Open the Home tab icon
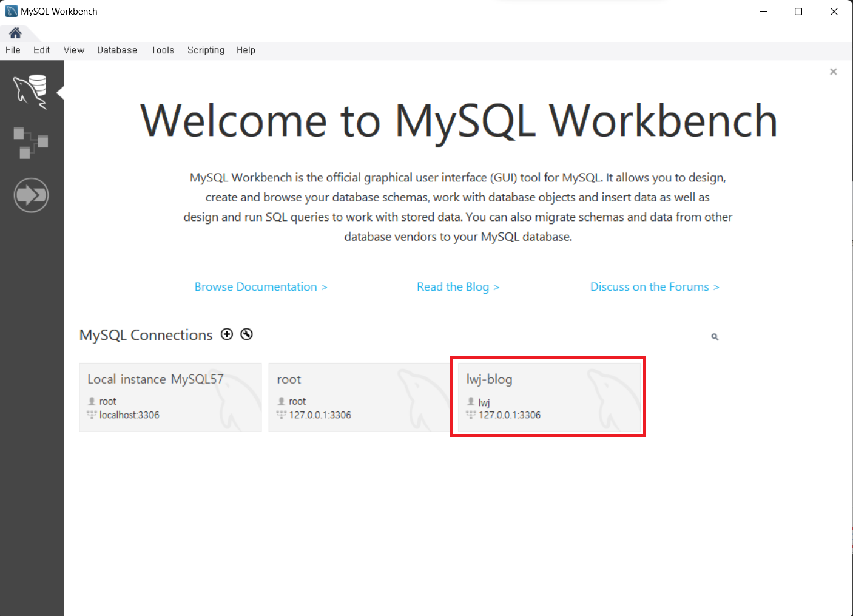 15,33
